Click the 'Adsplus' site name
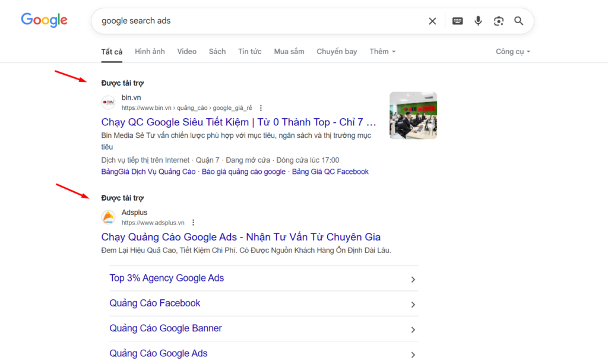 [134, 213]
